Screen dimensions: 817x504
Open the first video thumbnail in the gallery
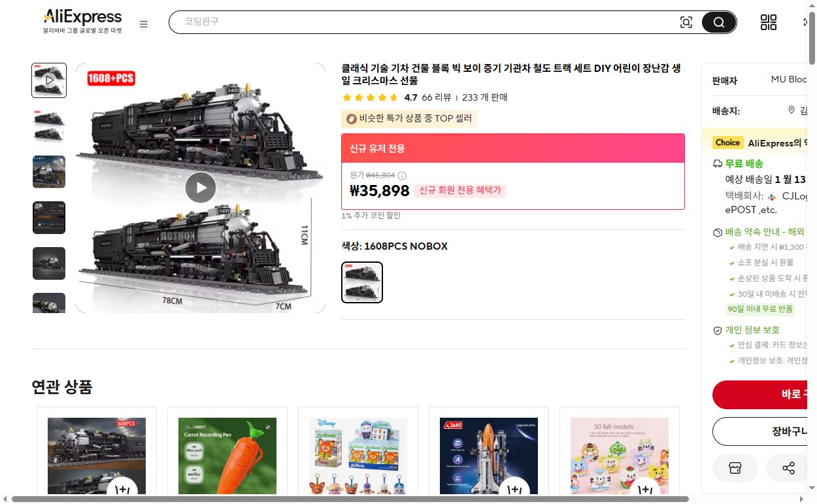click(48, 80)
